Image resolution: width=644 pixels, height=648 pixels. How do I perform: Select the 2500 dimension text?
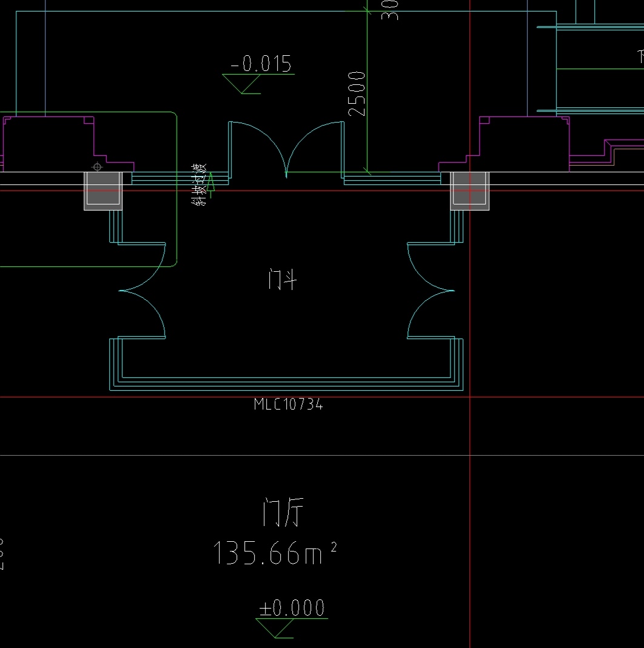pos(357,94)
